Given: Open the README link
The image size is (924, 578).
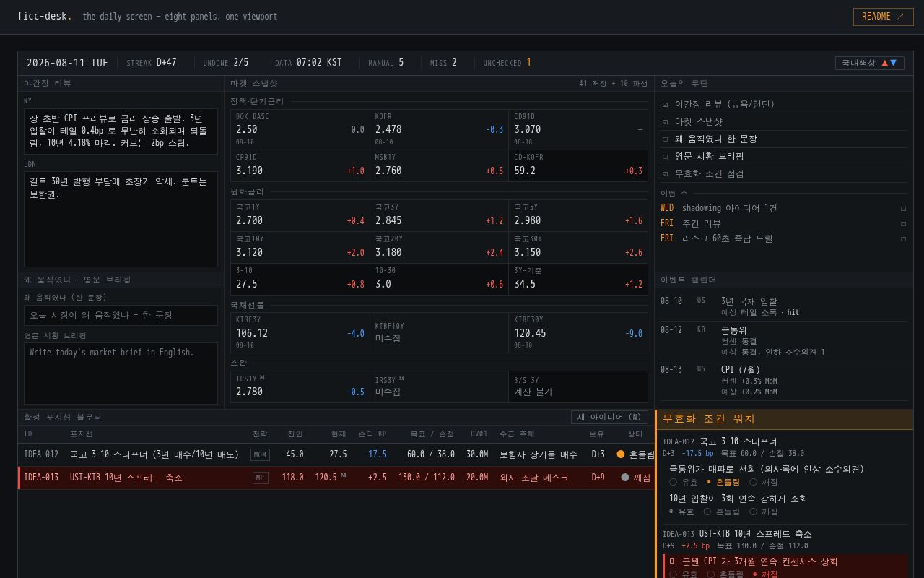Looking at the screenshot, I should click(883, 17).
